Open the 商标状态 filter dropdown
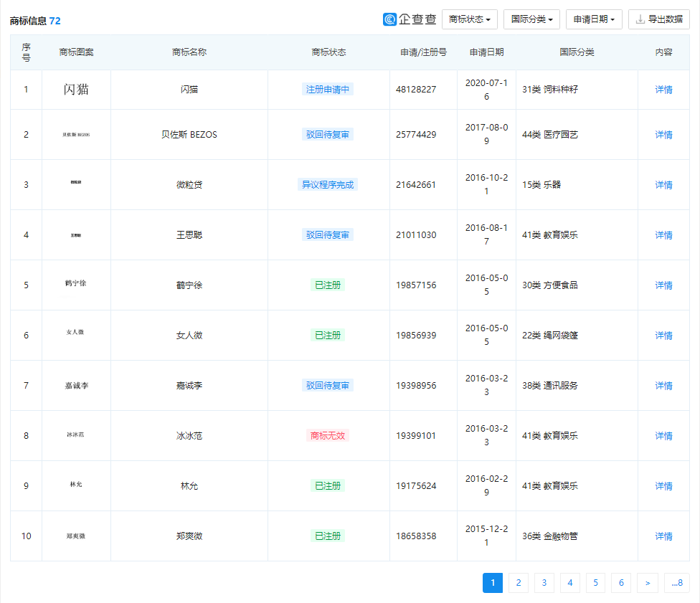The image size is (700, 603). pos(470,19)
